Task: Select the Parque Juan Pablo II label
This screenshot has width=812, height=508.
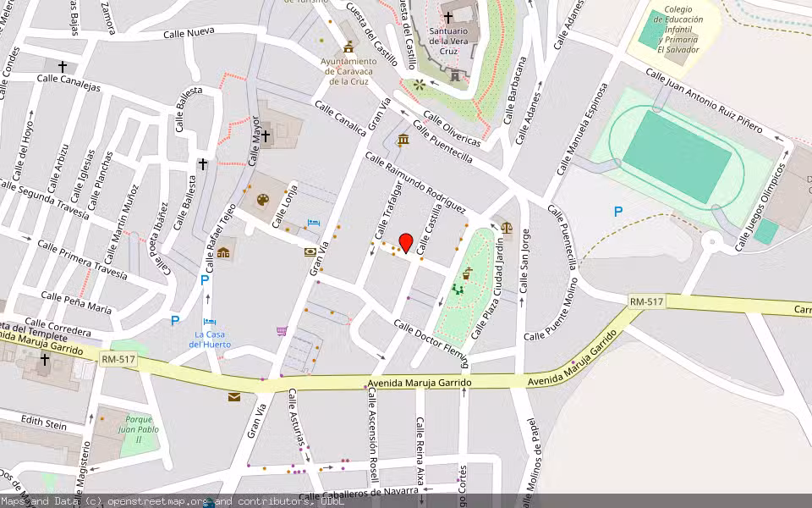Action: 138,429
